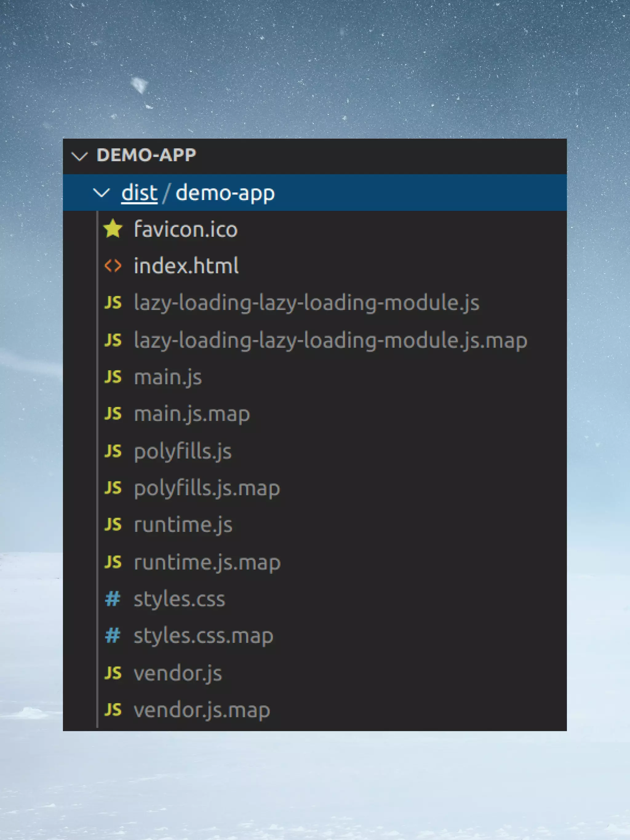The image size is (630, 840).
Task: Click the JS icon beside main.js
Action: tap(113, 377)
